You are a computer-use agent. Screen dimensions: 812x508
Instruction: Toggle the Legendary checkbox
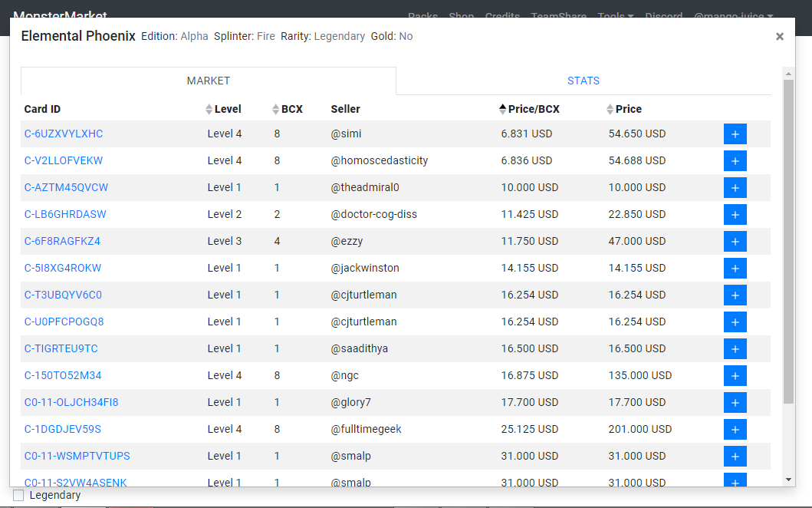pyautogui.click(x=18, y=496)
